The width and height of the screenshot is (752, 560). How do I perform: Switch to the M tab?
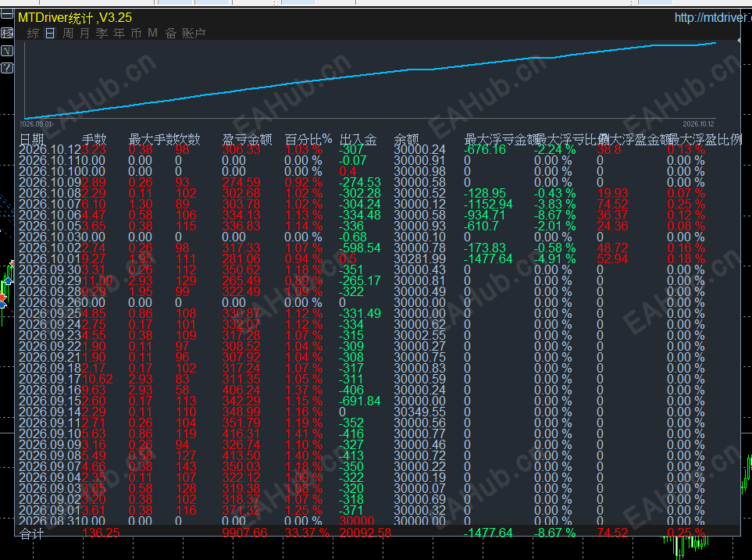pyautogui.click(x=152, y=33)
